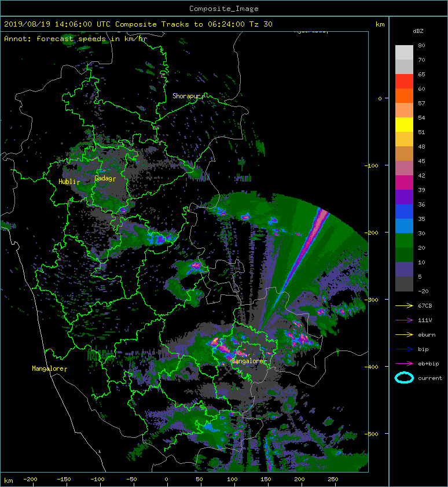Image resolution: width=448 pixels, height=487 pixels.
Task: Click the dBZ legend heading
Action: 418,31
